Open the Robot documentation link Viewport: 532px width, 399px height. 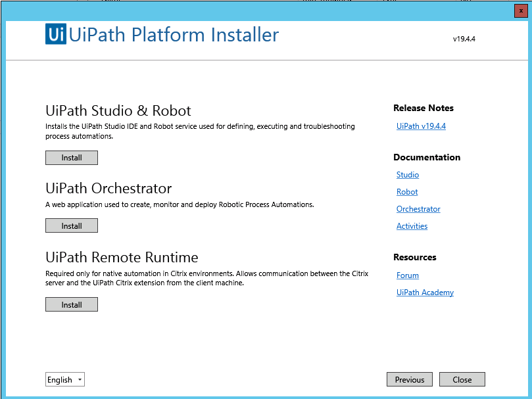click(407, 192)
